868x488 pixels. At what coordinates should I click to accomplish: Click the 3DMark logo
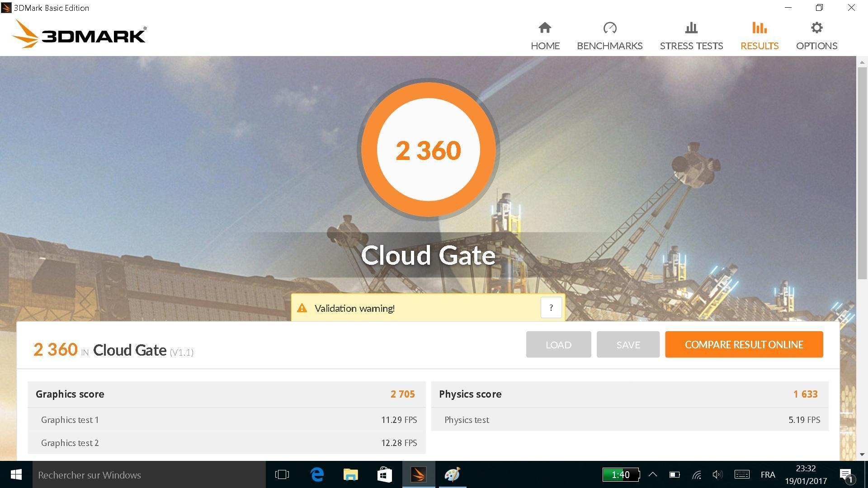(79, 34)
